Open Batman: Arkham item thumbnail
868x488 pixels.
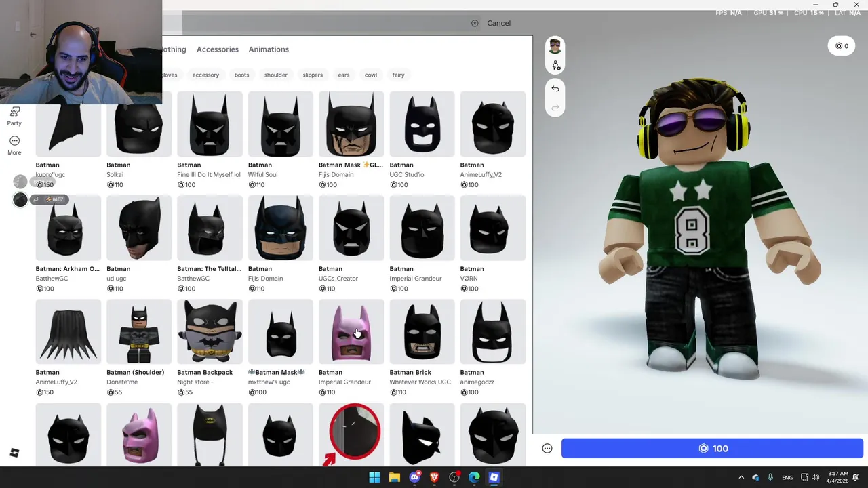68,228
